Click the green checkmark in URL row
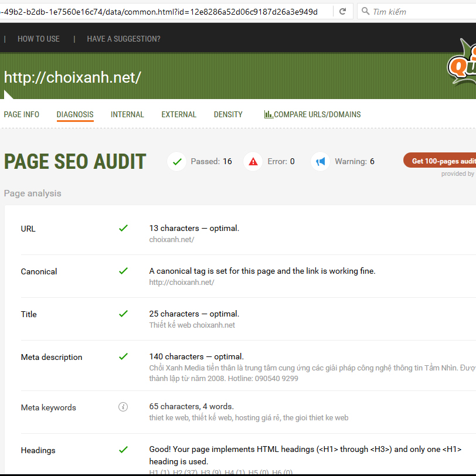The height and width of the screenshot is (476, 476). click(x=123, y=228)
